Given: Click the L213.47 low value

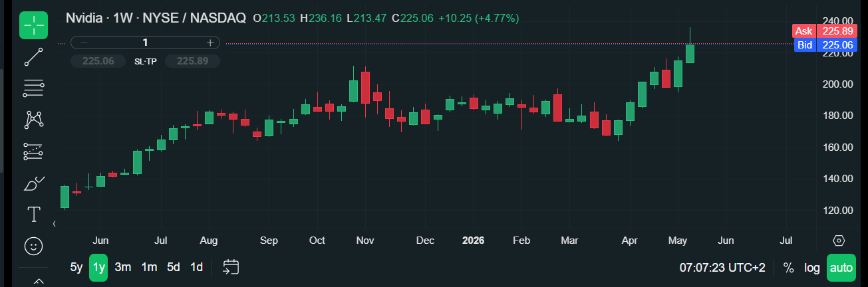Looking at the screenshot, I should pos(367,18).
